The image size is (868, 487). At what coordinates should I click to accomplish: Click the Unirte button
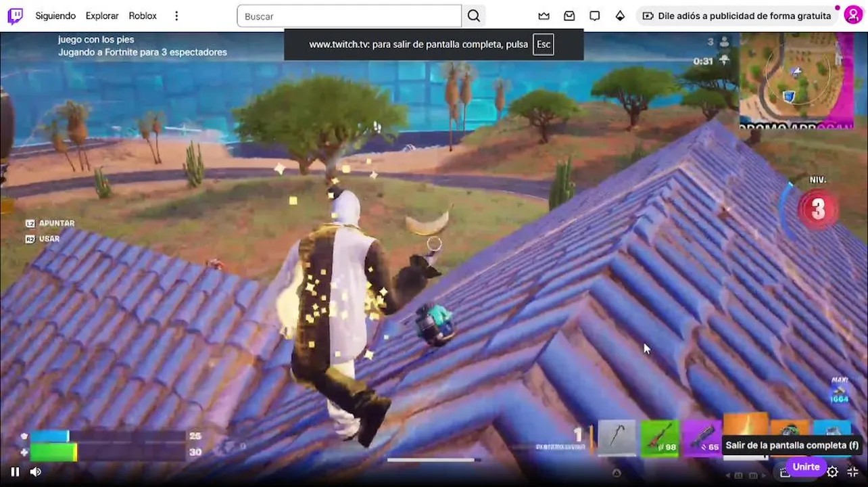(x=806, y=467)
